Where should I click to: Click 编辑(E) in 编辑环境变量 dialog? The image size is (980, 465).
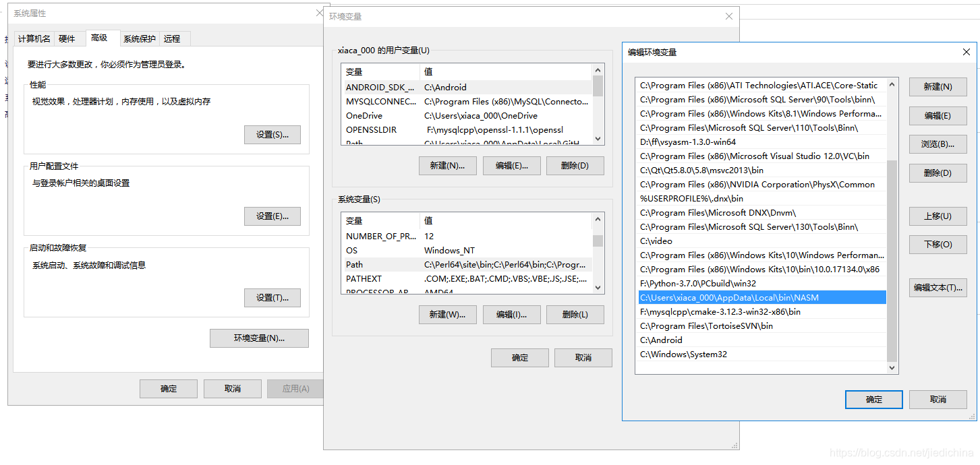938,116
